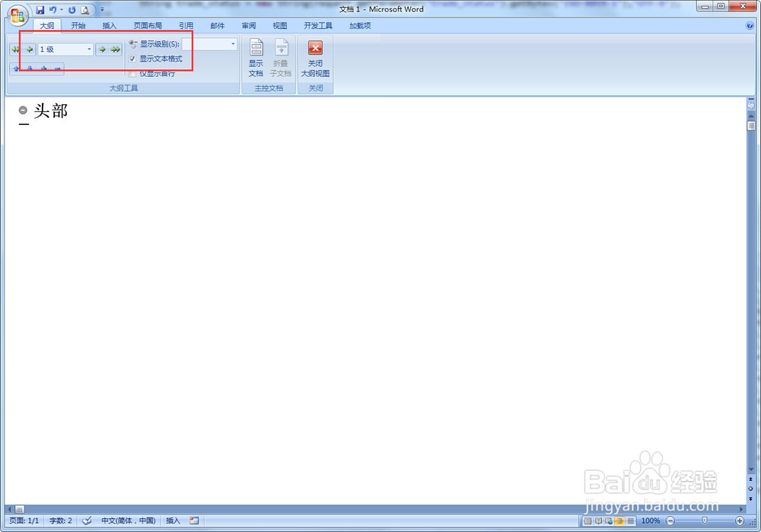
Task: Select the Demote to Body Text double-arrow icon
Action: (116, 48)
